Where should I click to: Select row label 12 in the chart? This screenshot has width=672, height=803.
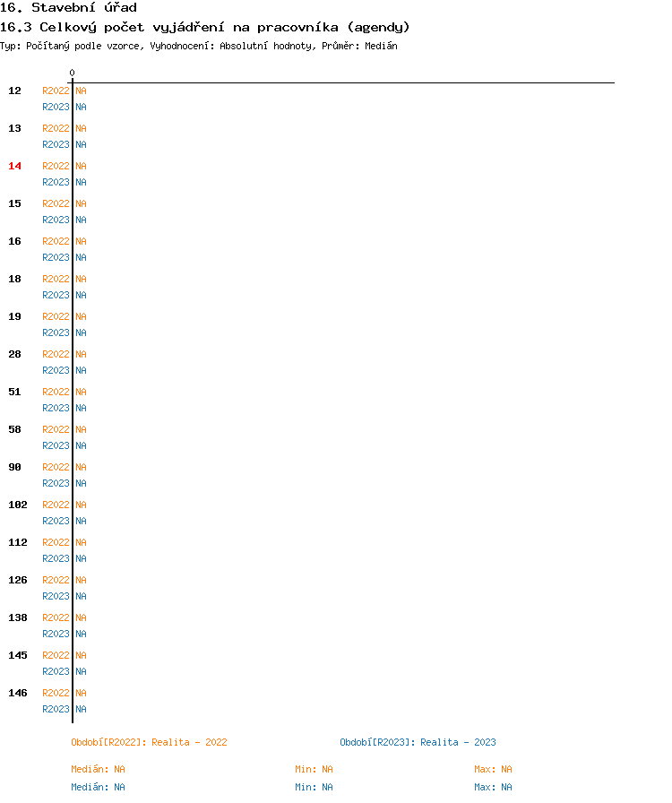[x=15, y=91]
